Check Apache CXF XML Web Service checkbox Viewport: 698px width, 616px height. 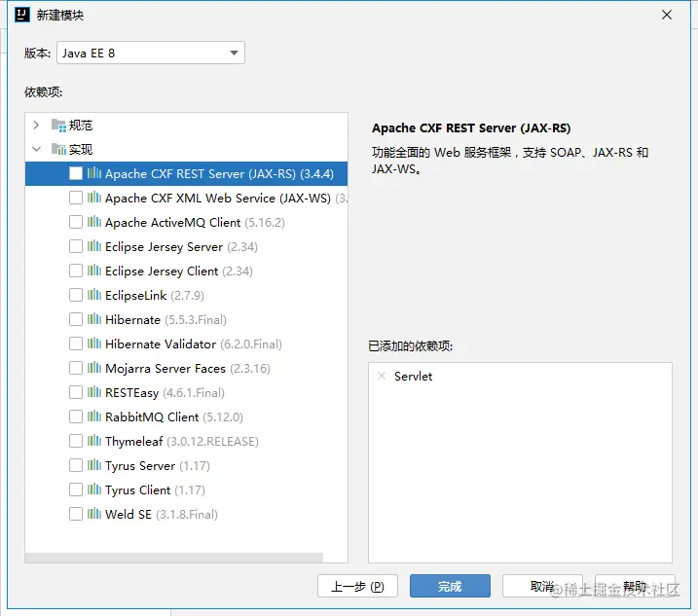[76, 199]
